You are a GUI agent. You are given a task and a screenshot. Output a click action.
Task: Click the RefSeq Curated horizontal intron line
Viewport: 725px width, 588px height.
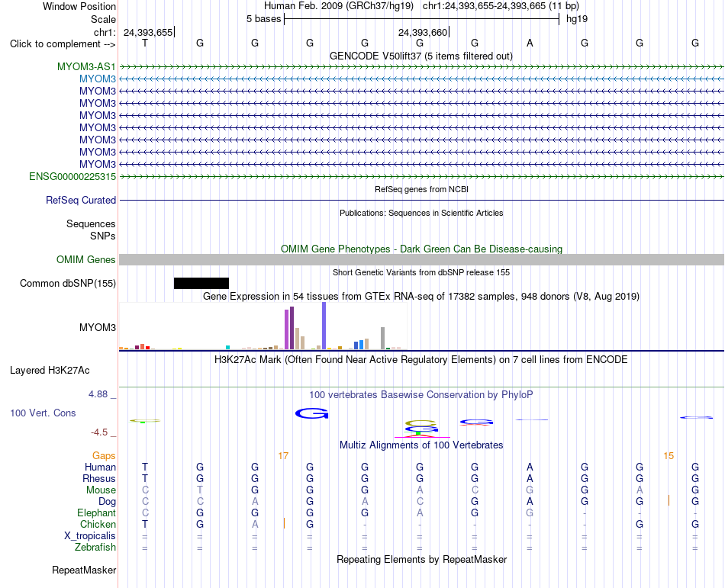[x=421, y=200]
